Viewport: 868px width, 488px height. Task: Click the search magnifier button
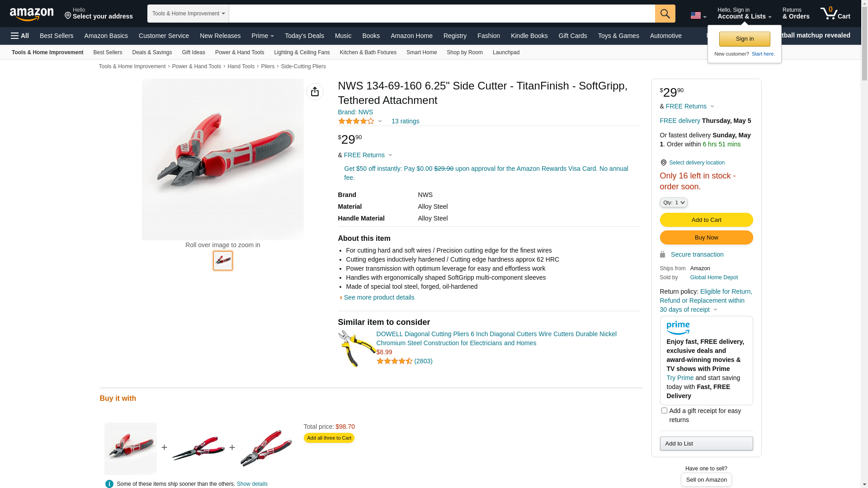tap(665, 14)
